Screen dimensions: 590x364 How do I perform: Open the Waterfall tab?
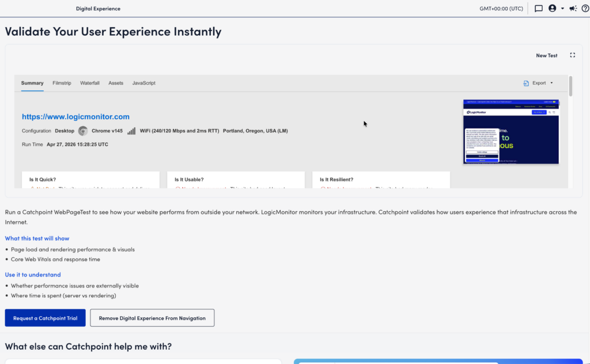click(x=89, y=83)
